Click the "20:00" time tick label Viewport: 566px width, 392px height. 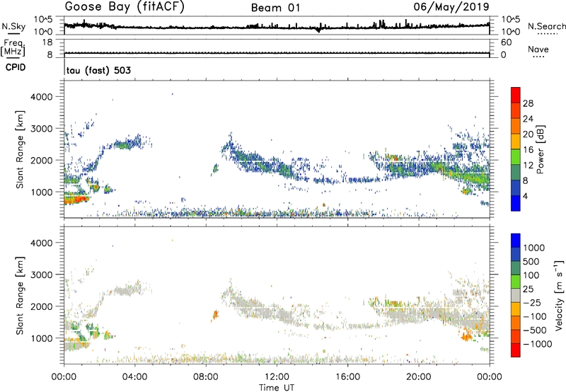[x=418, y=377]
